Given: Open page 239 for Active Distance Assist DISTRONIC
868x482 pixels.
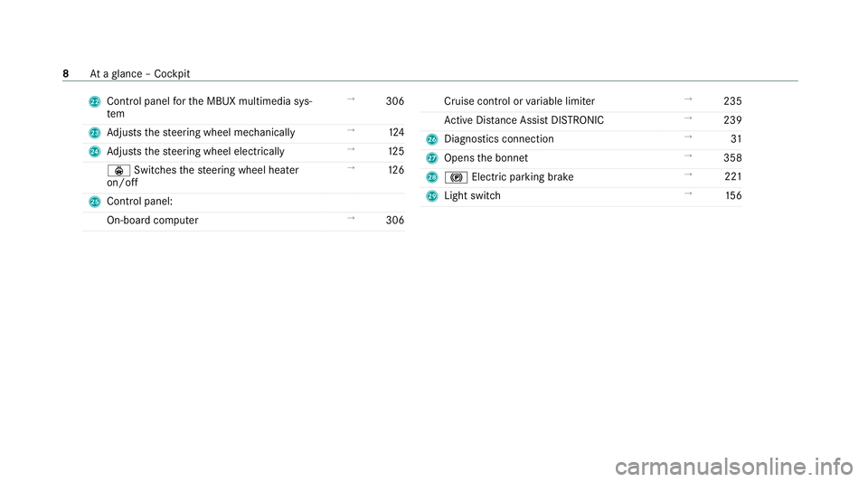Looking at the screenshot, I should coord(732,120).
